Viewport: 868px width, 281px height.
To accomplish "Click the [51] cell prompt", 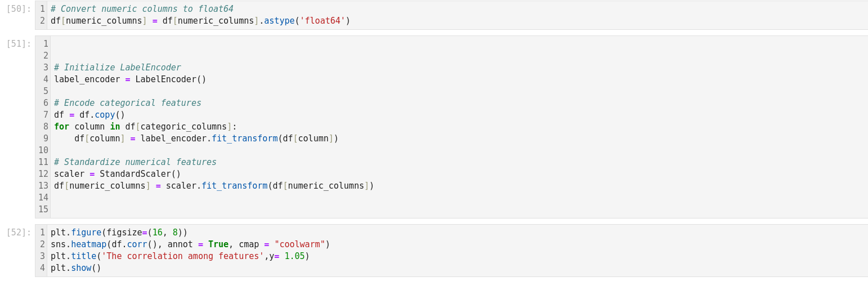I will point(19,44).
